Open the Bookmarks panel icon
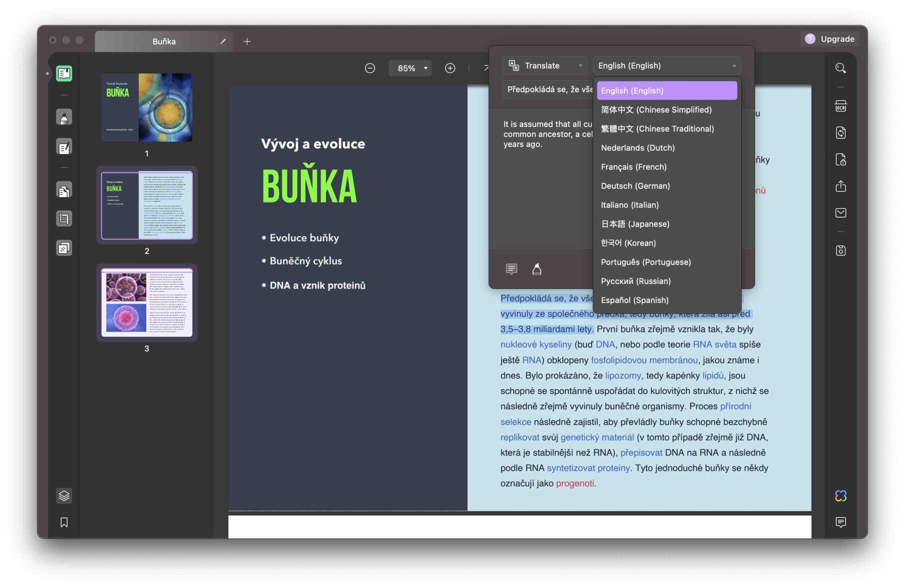905x588 pixels. pos(64,522)
